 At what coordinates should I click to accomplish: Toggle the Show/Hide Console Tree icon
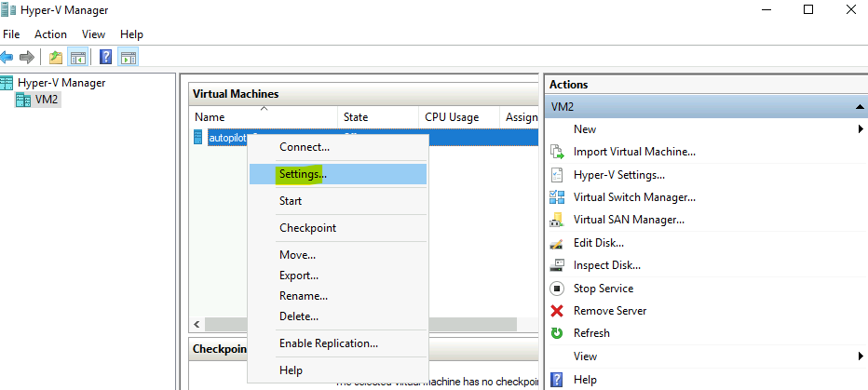coord(77,57)
